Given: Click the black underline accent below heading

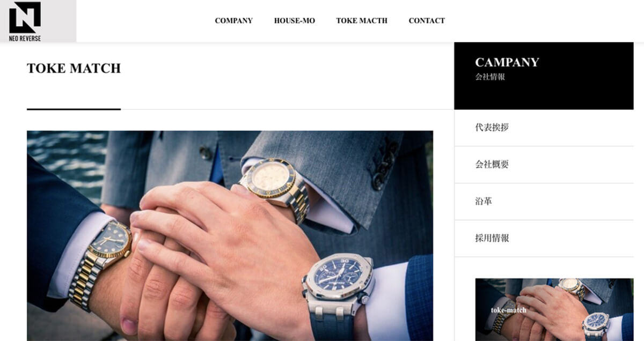Looking at the screenshot, I should [74, 109].
